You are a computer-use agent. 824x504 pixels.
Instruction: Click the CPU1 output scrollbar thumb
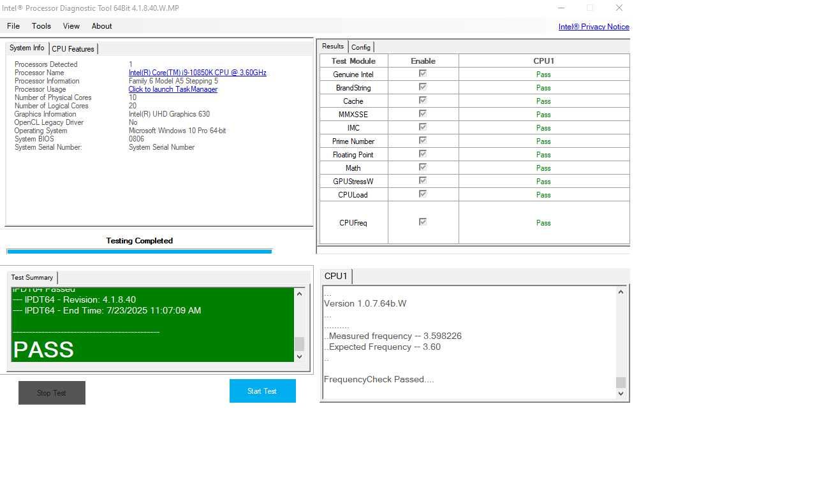click(x=621, y=382)
